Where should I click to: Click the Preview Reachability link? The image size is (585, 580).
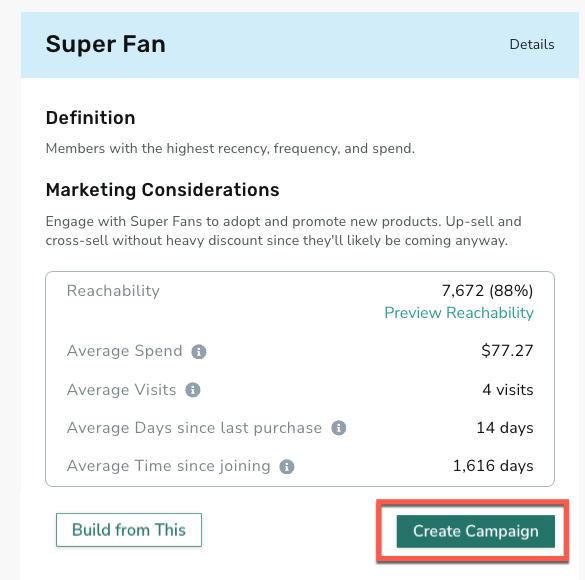coord(459,313)
